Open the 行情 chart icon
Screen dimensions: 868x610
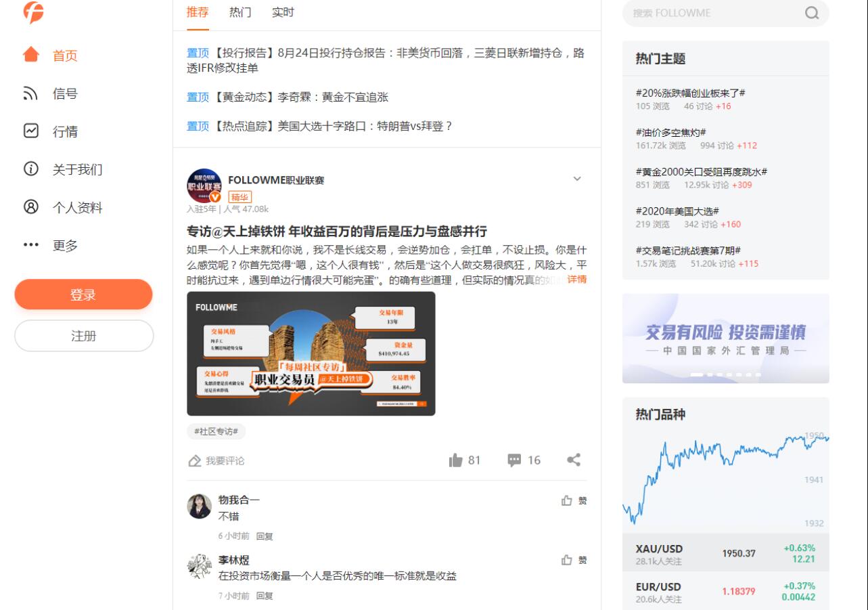coord(31,131)
